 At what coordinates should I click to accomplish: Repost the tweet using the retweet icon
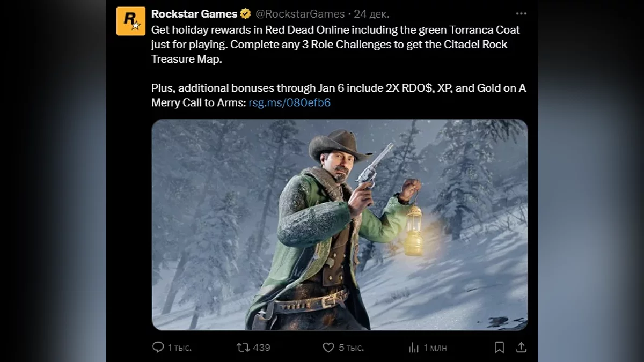243,348
